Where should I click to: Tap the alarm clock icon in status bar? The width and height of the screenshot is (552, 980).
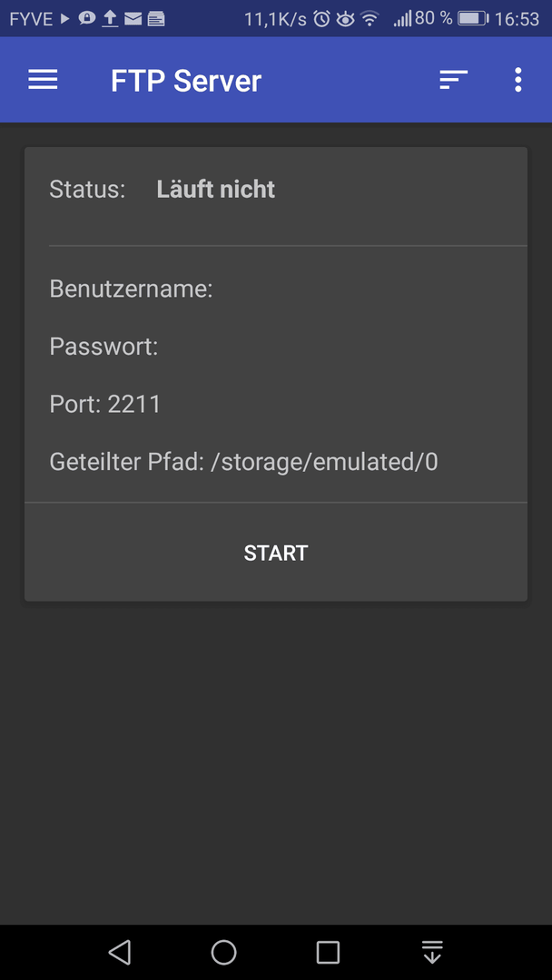click(x=321, y=19)
